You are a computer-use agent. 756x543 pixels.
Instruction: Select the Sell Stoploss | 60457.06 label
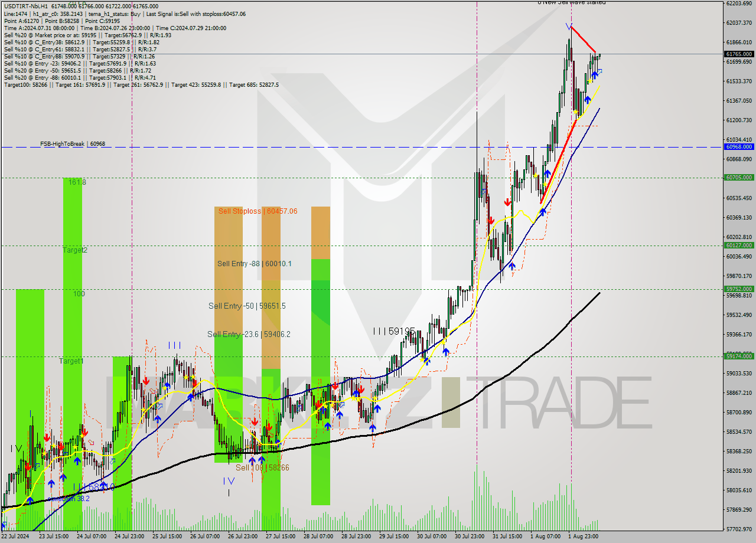coord(258,211)
